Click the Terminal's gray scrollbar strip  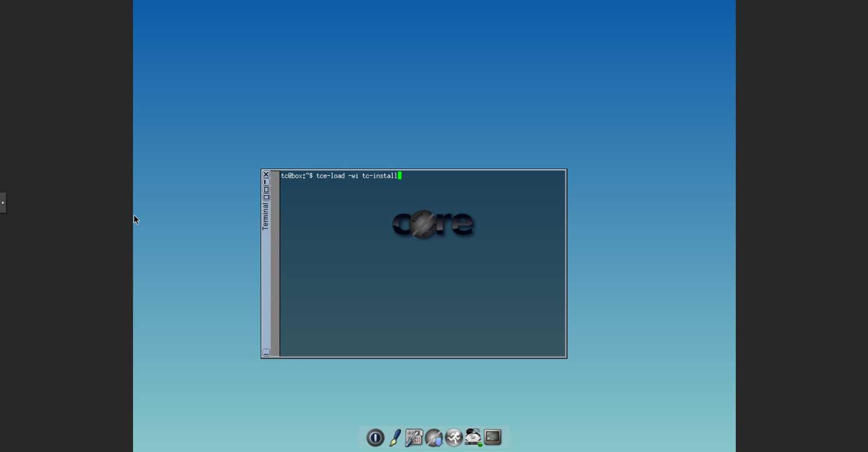[x=275, y=264]
